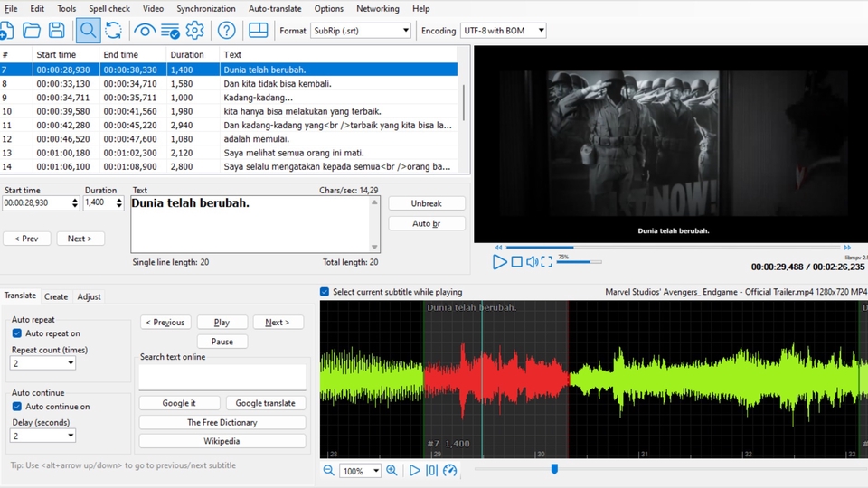
Task: Save the subtitle with floppy disk icon
Action: tap(56, 31)
